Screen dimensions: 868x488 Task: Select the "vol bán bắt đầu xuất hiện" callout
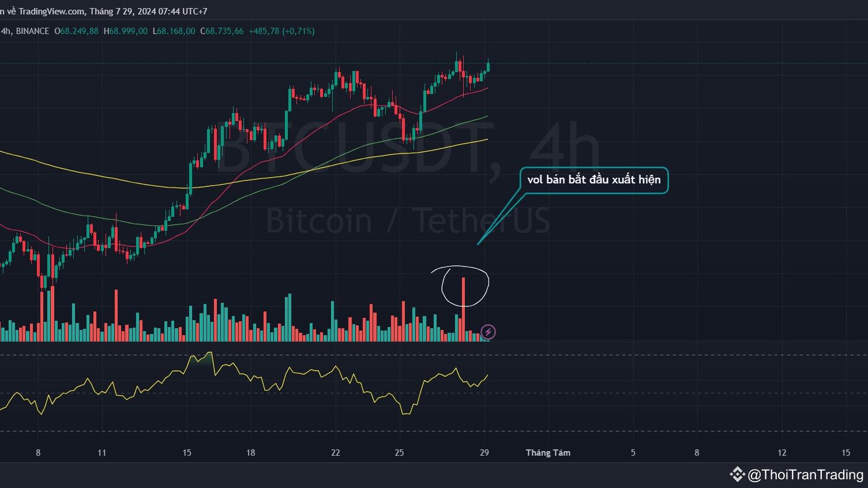[594, 180]
